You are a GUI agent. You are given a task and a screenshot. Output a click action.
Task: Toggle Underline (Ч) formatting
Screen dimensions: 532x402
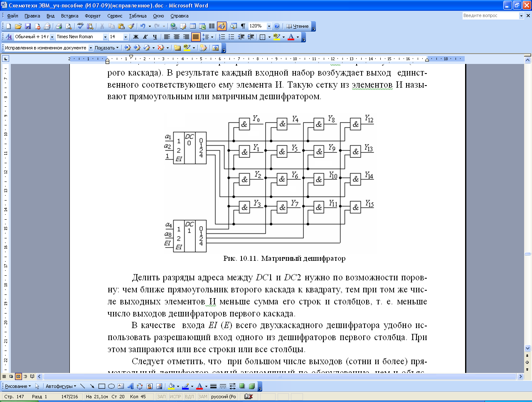click(x=155, y=37)
